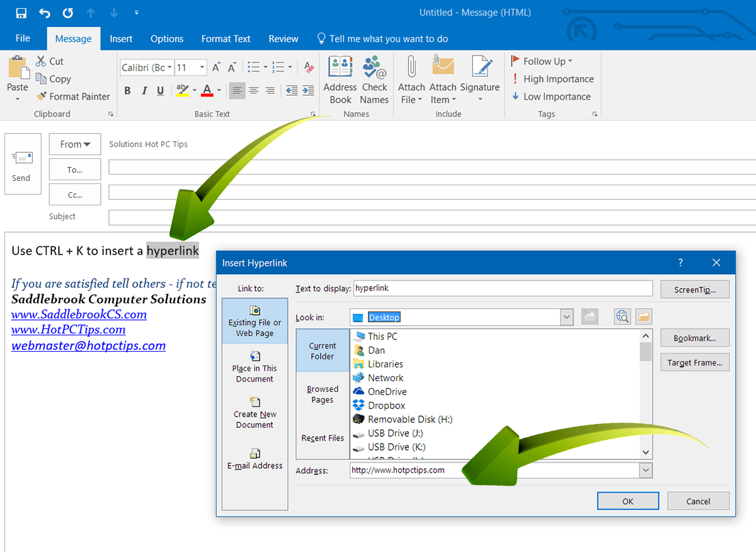Switch to the Format Text ribbon tab
The height and width of the screenshot is (552, 756).
226,38
